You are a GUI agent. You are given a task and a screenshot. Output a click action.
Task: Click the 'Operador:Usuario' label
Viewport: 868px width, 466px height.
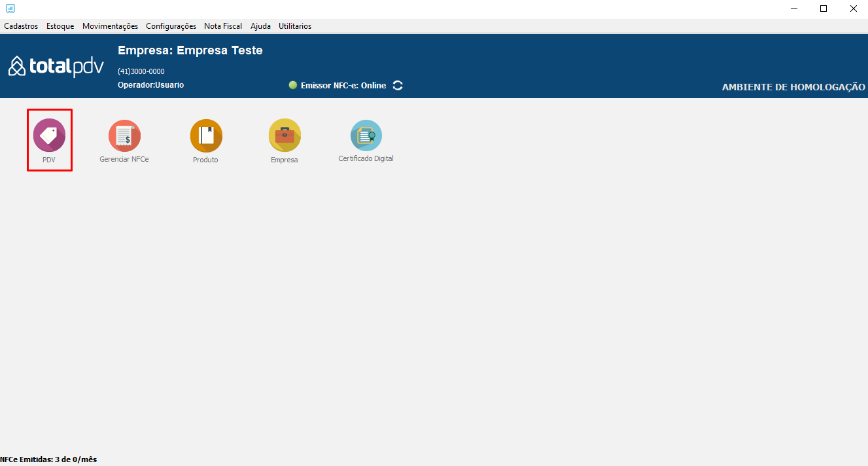click(150, 85)
